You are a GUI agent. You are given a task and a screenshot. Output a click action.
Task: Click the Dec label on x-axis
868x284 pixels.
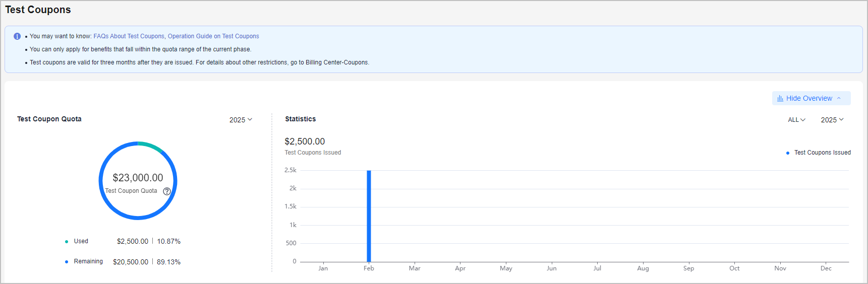pos(826,268)
